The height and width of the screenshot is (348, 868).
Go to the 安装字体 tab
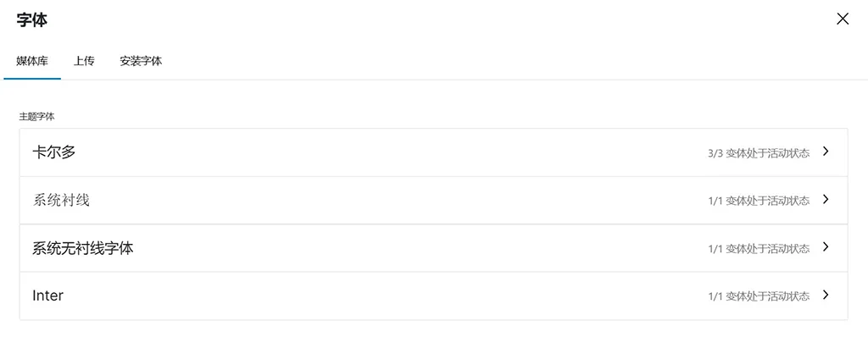click(141, 62)
